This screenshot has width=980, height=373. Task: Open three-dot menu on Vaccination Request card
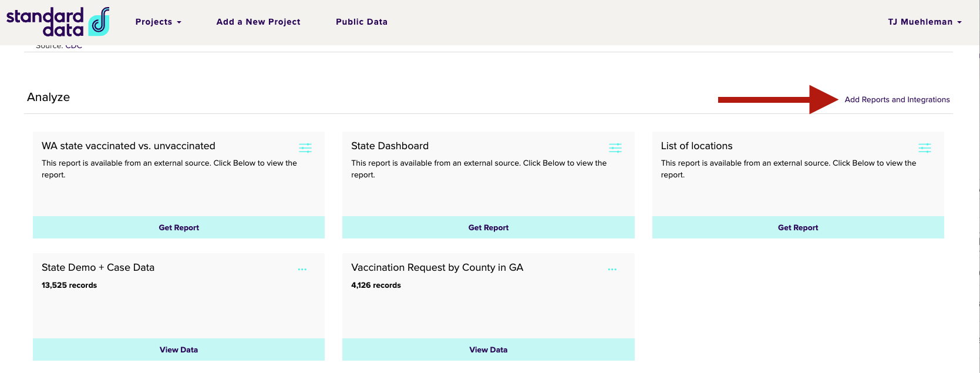pos(612,270)
